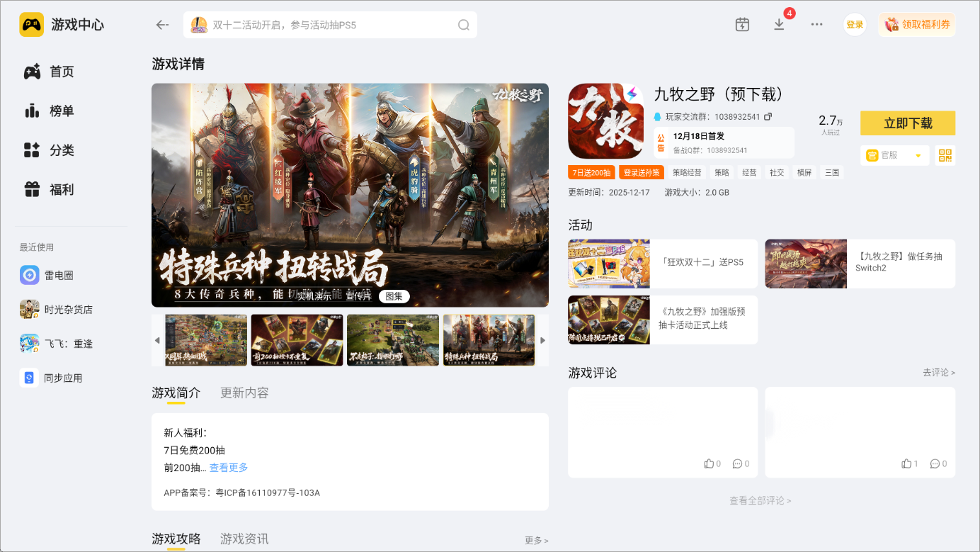
Task: Select the 宣传片 media tab
Action: tap(358, 296)
